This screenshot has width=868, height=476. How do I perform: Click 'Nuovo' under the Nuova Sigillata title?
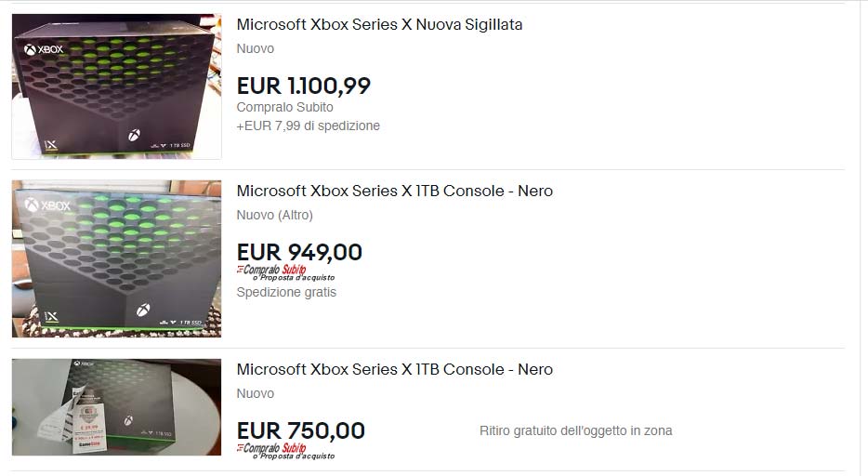(x=256, y=48)
